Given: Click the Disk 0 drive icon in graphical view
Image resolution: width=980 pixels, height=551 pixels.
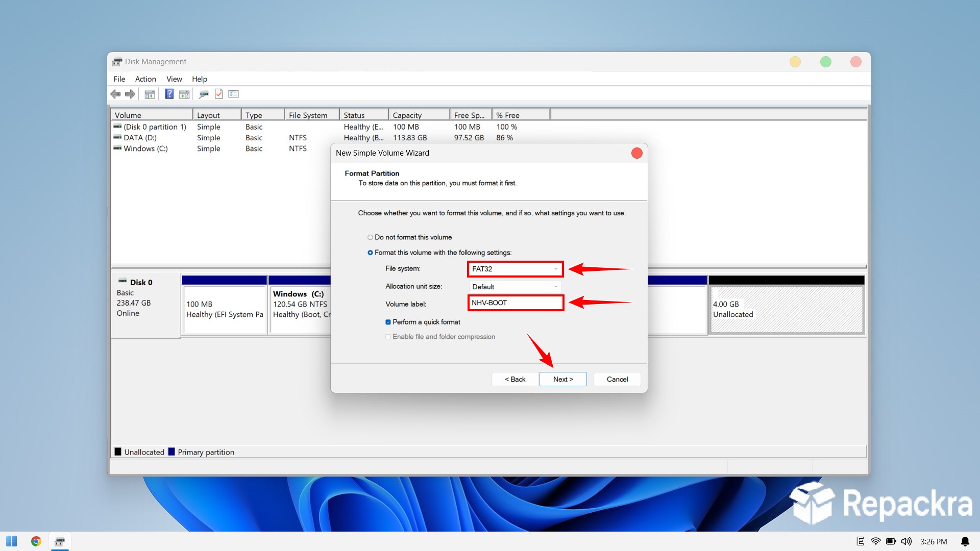Looking at the screenshot, I should tap(122, 281).
